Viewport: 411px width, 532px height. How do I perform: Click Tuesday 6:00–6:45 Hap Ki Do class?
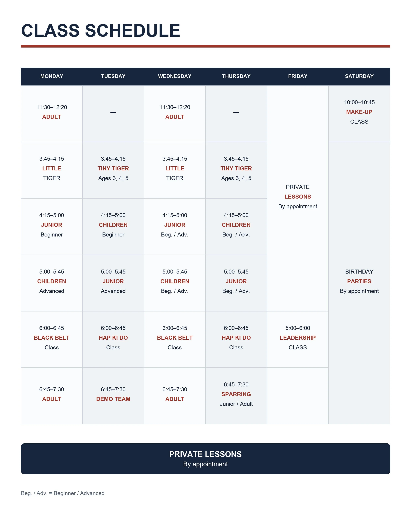pyautogui.click(x=113, y=339)
